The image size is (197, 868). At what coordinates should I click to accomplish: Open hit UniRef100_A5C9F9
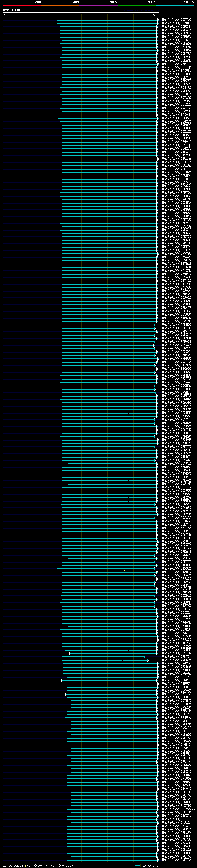pyautogui.click(x=177, y=33)
